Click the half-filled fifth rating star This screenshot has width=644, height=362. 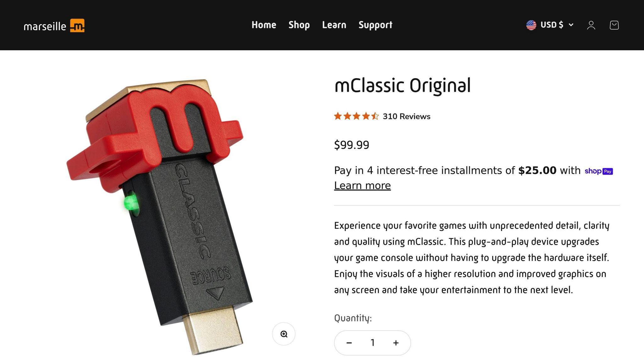point(375,116)
